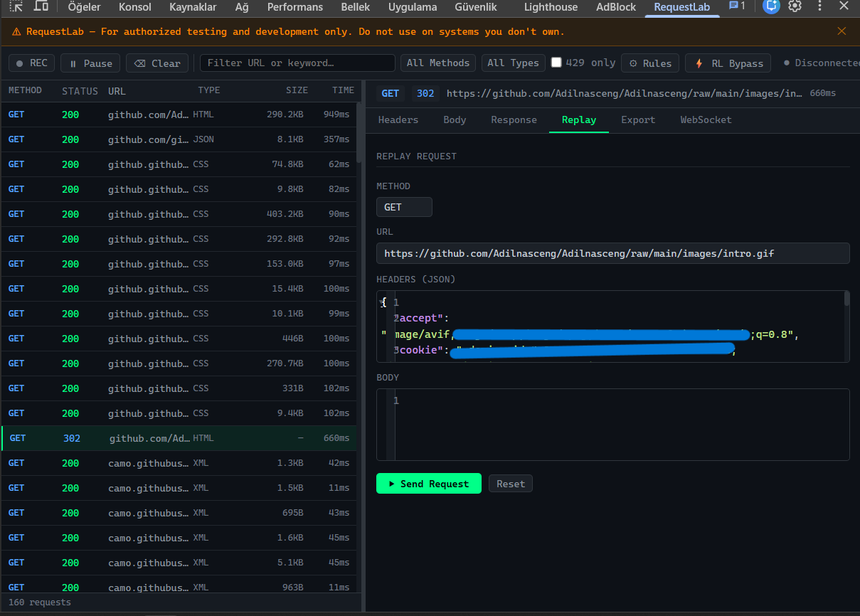This screenshot has width=860, height=616.
Task: Open the Lighthouse panel
Action: (x=550, y=7)
